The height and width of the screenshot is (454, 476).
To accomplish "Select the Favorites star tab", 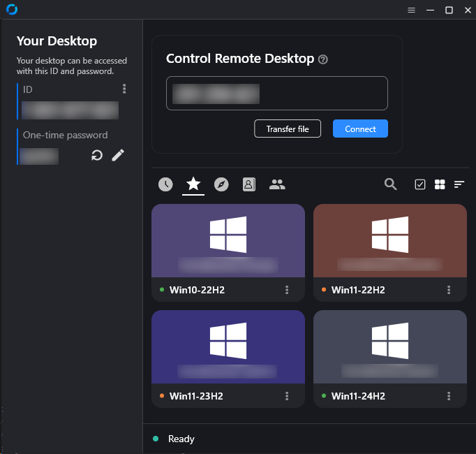I will click(x=193, y=184).
